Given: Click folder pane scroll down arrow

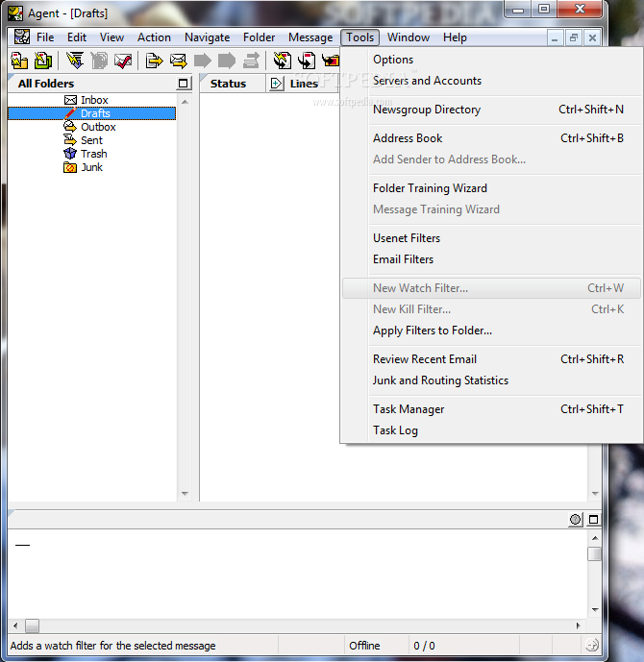Looking at the screenshot, I should pyautogui.click(x=185, y=493).
